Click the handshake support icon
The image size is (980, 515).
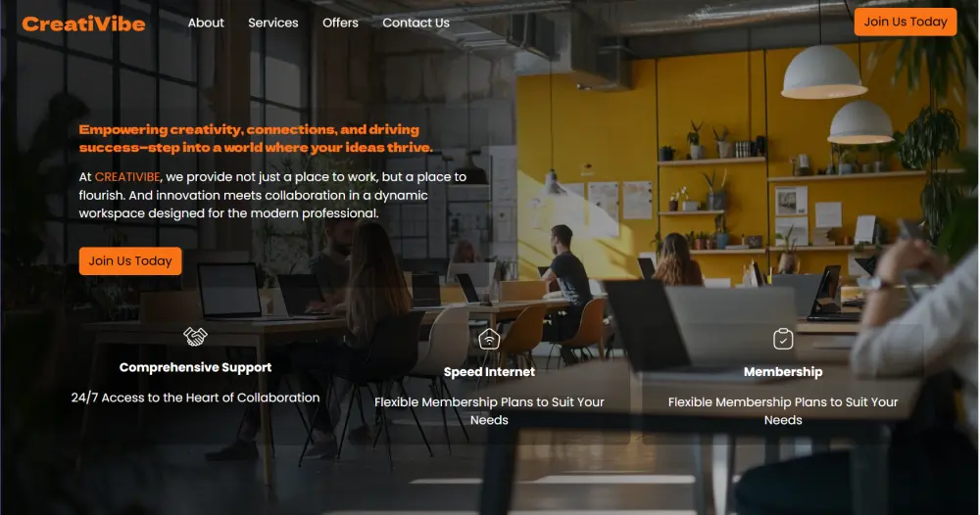click(195, 336)
